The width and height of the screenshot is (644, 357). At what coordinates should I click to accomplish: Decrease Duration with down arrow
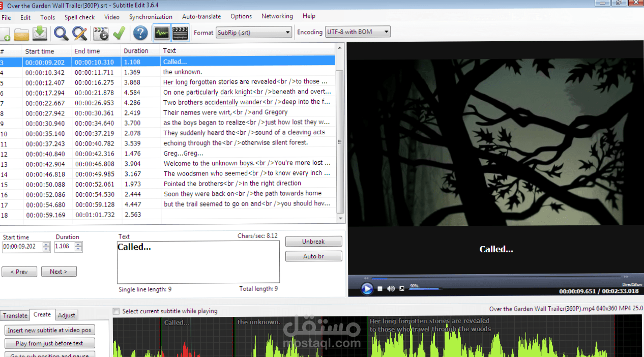click(78, 249)
